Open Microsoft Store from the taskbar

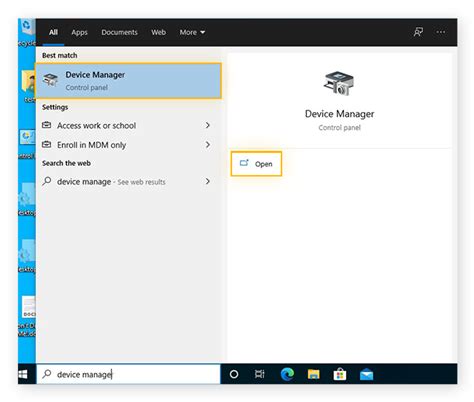340,374
